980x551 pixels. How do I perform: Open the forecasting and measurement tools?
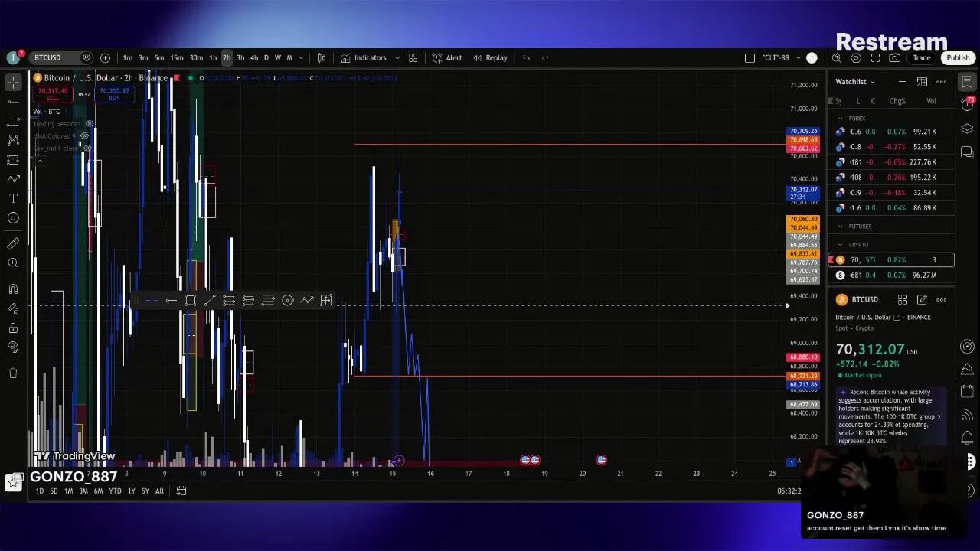13,159
